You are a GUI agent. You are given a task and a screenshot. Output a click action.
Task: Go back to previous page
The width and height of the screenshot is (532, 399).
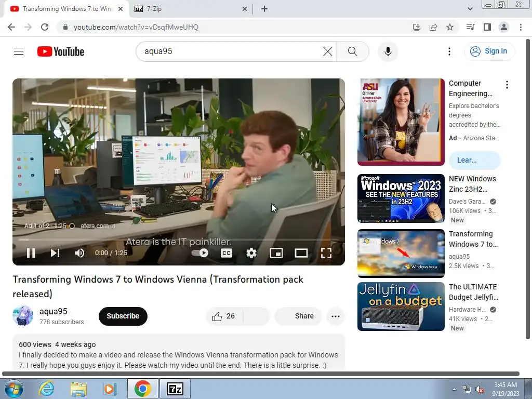coord(11,27)
